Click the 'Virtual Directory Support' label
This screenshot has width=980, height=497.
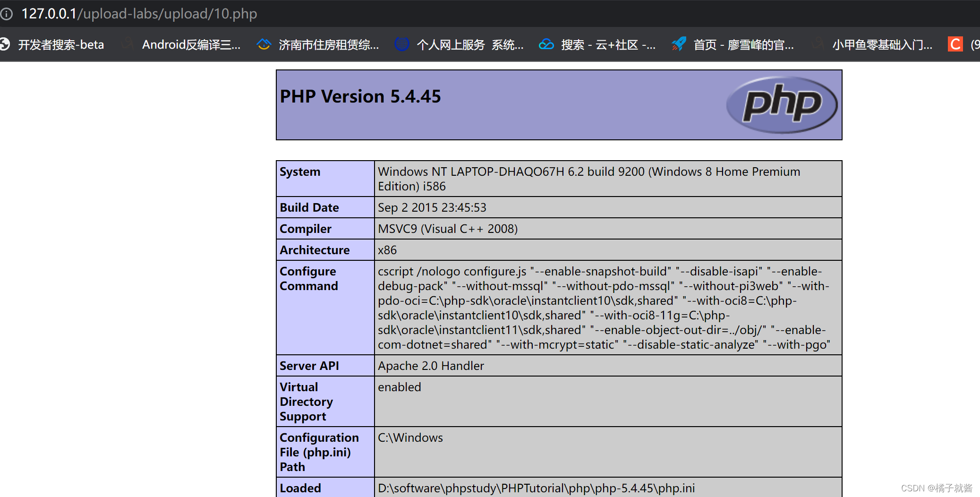(x=306, y=402)
